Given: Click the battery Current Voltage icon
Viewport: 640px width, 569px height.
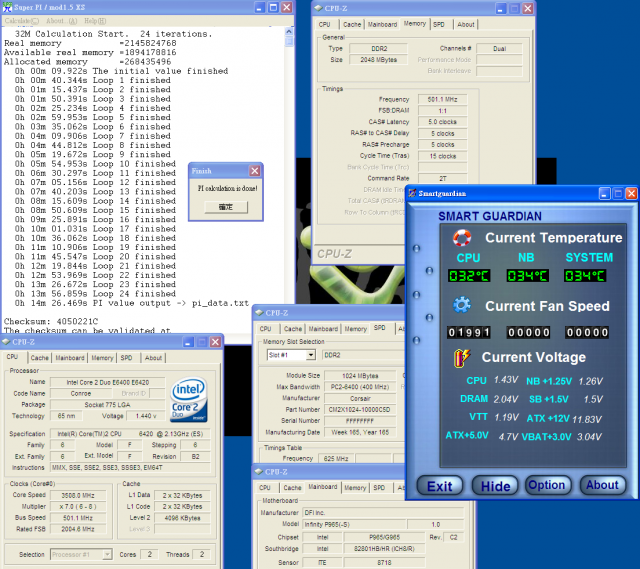Looking at the screenshot, I should tap(462, 358).
